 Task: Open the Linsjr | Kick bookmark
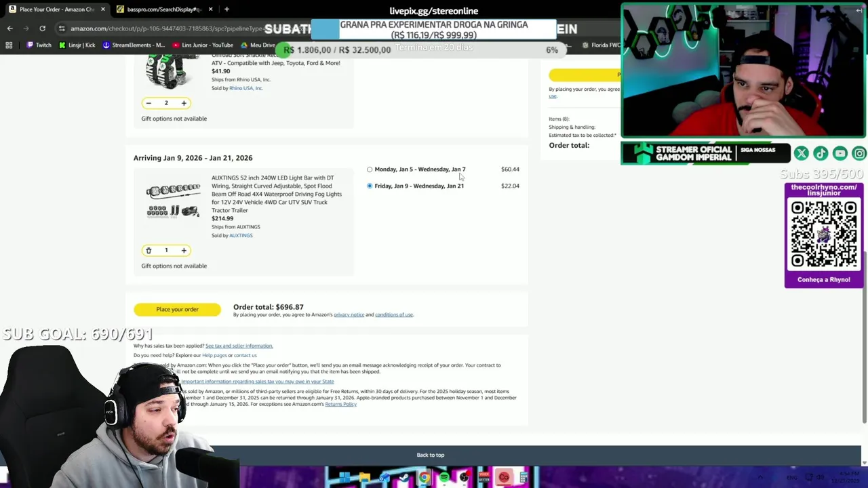pyautogui.click(x=77, y=45)
